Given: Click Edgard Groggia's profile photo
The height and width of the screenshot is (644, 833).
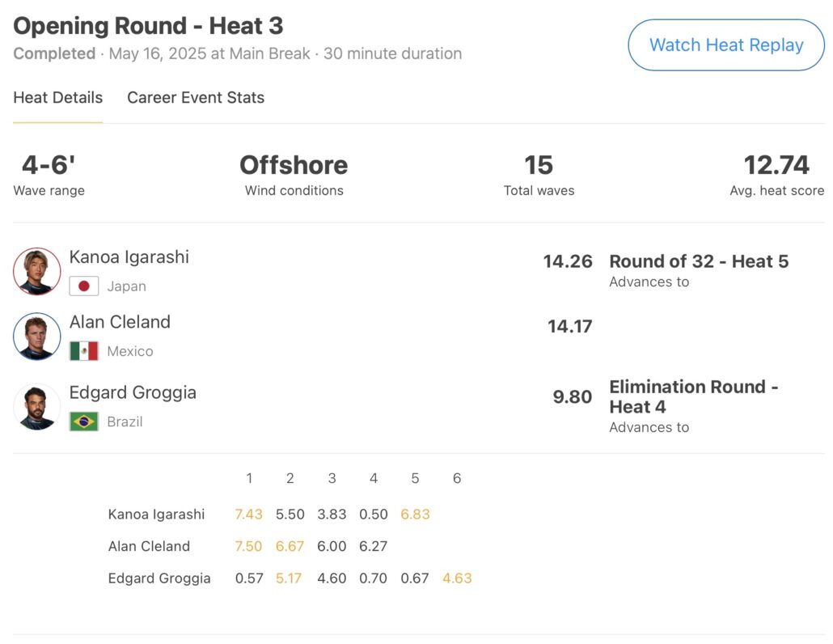Looking at the screenshot, I should tap(37, 406).
